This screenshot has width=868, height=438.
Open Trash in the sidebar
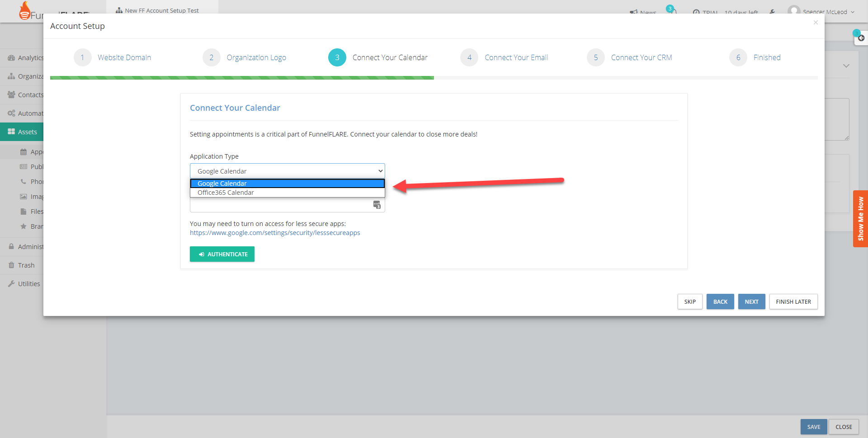click(x=22, y=265)
